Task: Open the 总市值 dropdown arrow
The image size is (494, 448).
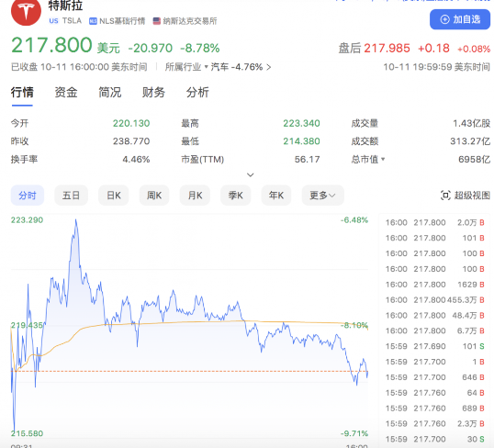Action: [383, 159]
